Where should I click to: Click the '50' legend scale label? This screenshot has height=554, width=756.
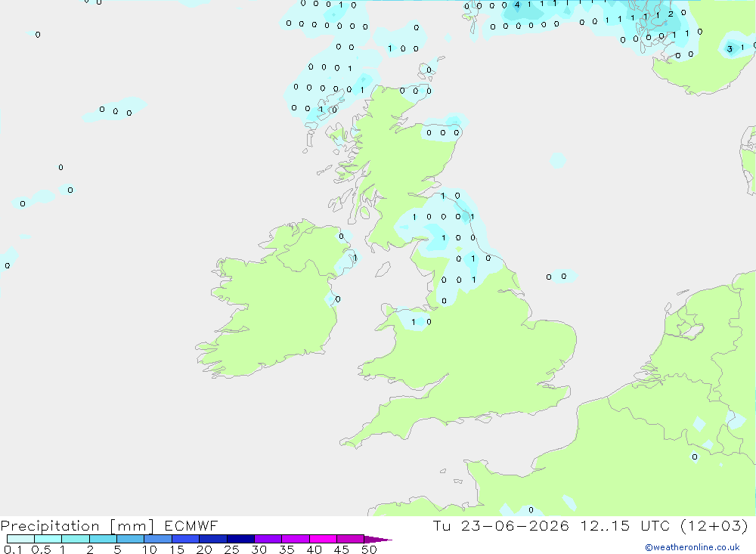(x=369, y=549)
